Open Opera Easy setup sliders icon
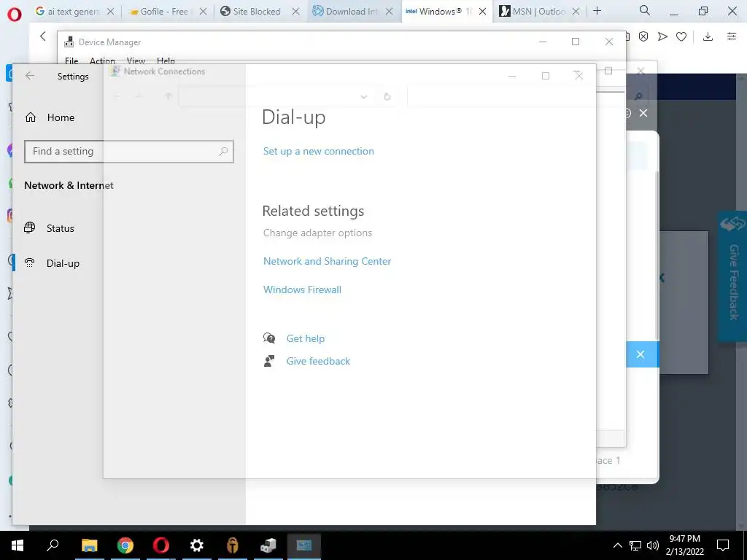 pos(732,36)
